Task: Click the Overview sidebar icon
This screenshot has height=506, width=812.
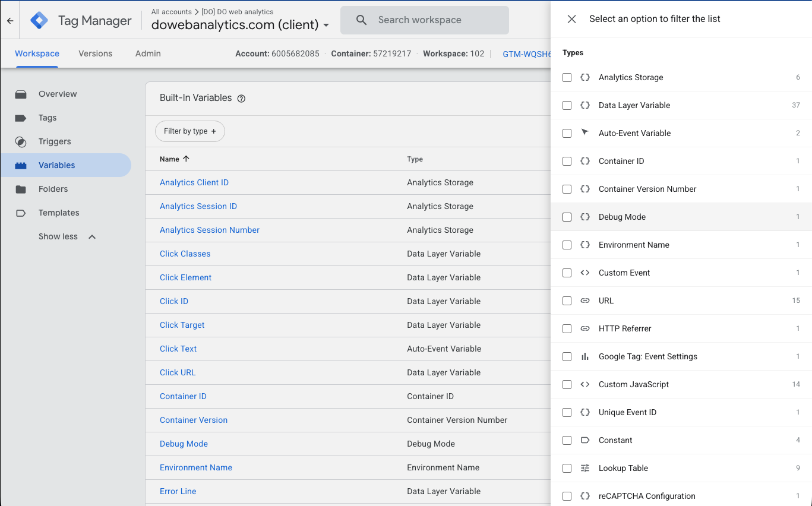Action: [21, 94]
